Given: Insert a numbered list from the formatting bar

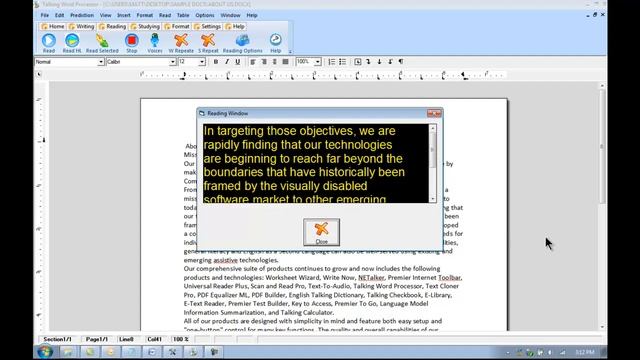Looking at the screenshot, I should click(x=331, y=62).
